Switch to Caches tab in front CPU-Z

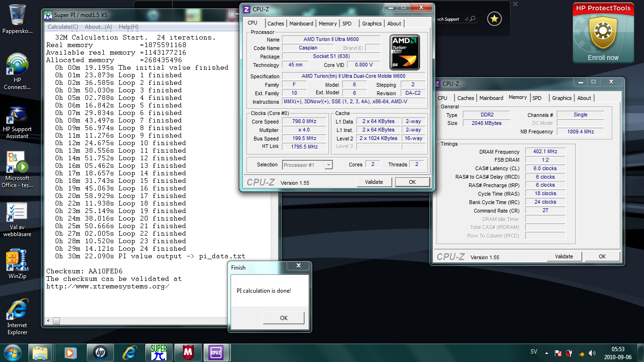pyautogui.click(x=276, y=24)
